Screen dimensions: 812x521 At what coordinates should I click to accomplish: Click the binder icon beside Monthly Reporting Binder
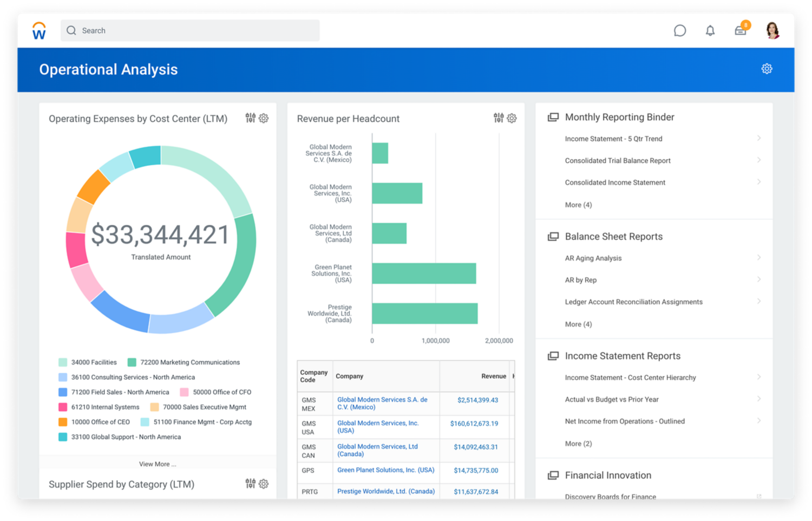[x=553, y=116]
